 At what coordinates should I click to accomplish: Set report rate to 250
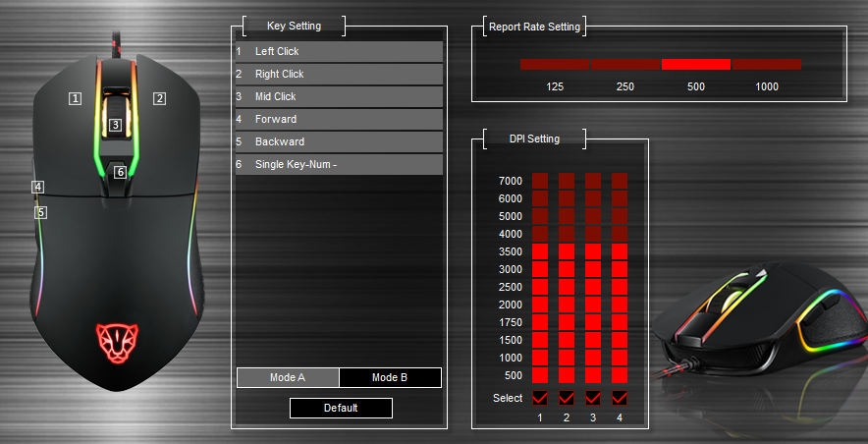pos(625,64)
